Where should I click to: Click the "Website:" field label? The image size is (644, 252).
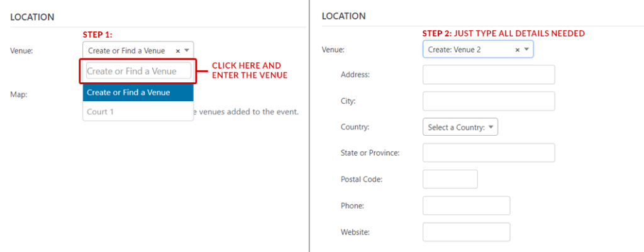tap(355, 232)
